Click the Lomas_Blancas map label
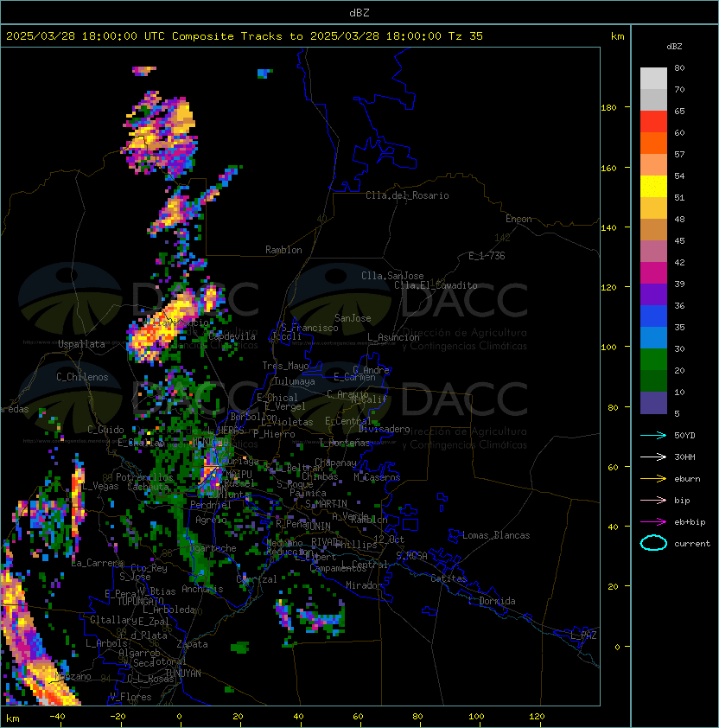This screenshot has width=719, height=728. tap(496, 535)
